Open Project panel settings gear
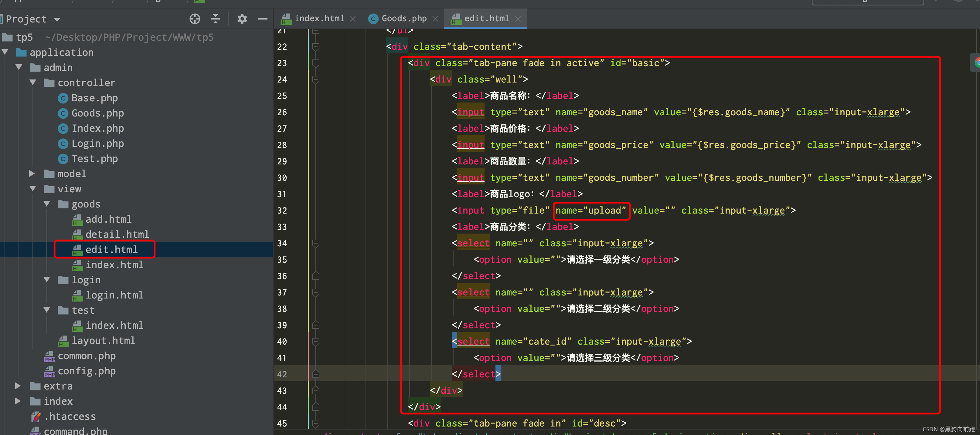This screenshot has height=435, width=980. tap(242, 19)
